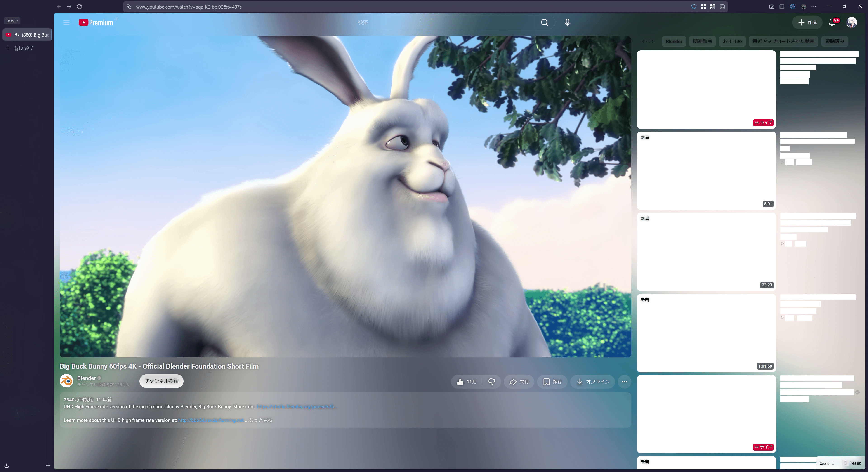Click the reset speed button
This screenshot has width=868, height=472.
pyautogui.click(x=855, y=463)
